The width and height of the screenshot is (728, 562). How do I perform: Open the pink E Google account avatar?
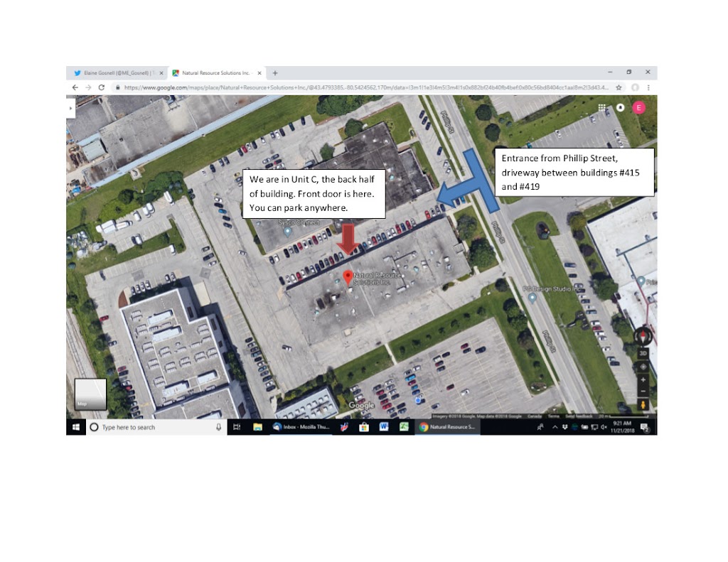tap(639, 108)
